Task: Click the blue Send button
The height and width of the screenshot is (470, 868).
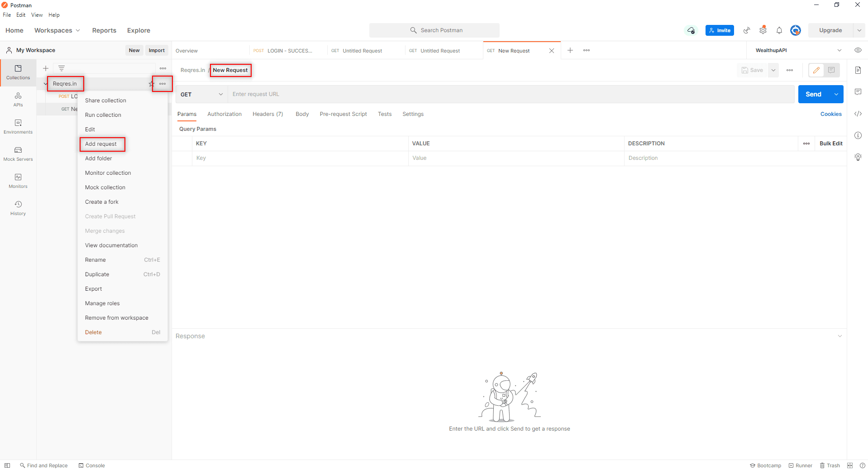Action: point(813,94)
